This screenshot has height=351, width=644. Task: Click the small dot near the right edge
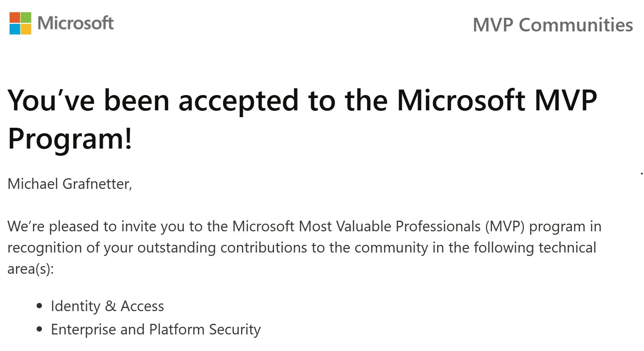(641, 173)
